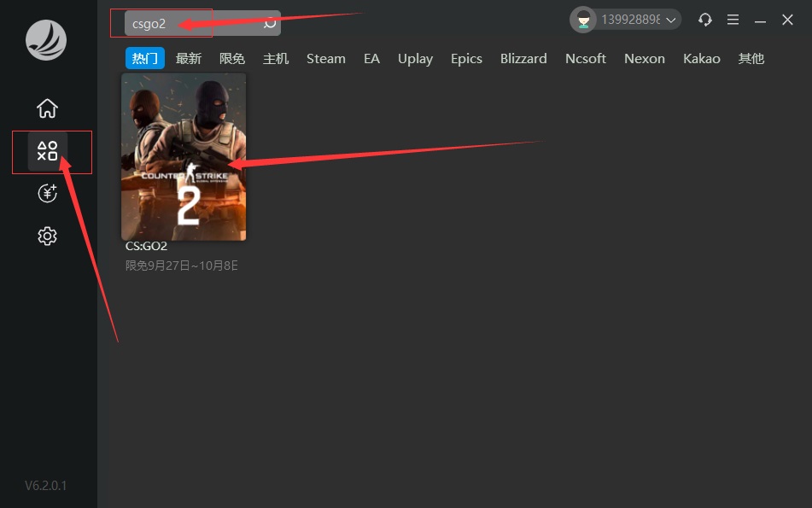This screenshot has width=812, height=508.
Task: Open the game library icon in sidebar
Action: [x=47, y=151]
